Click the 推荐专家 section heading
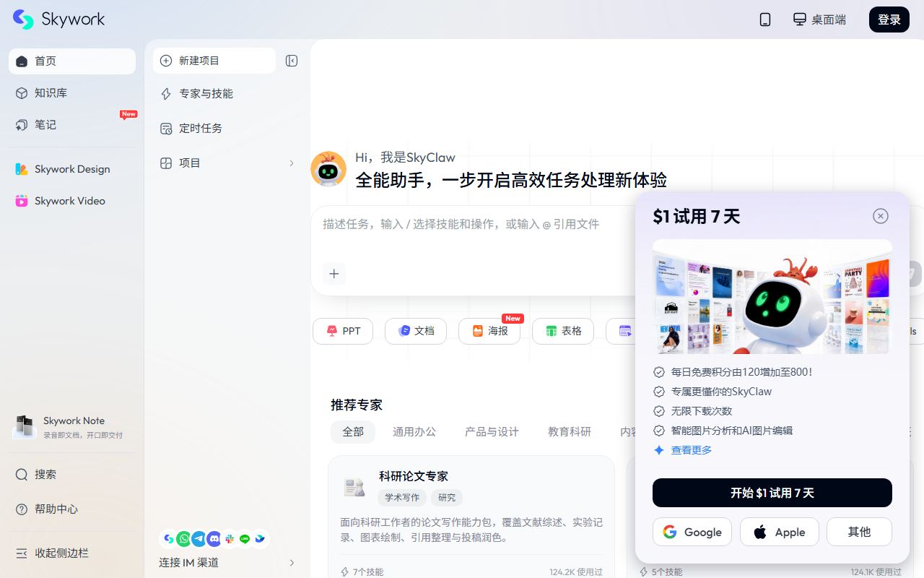924x578 pixels. pyautogui.click(x=357, y=405)
